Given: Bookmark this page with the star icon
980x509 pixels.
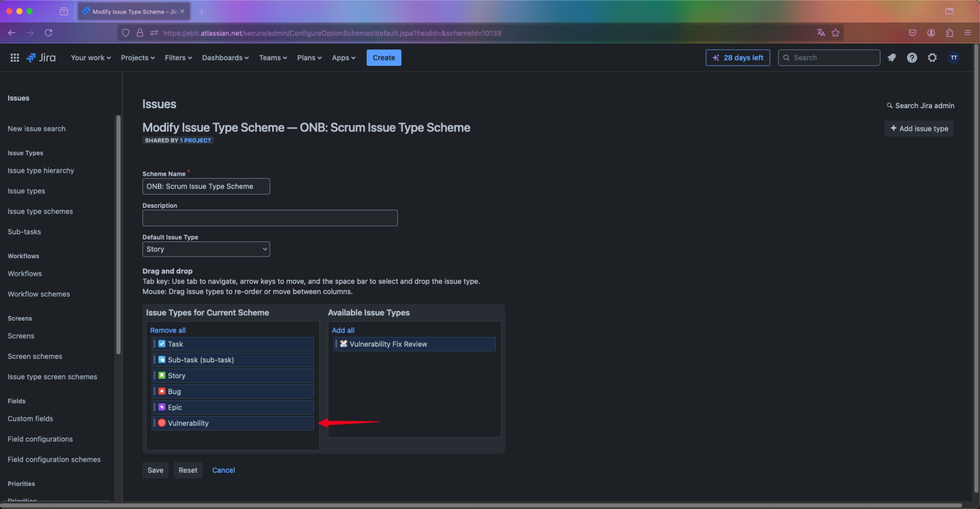Looking at the screenshot, I should click(x=835, y=33).
